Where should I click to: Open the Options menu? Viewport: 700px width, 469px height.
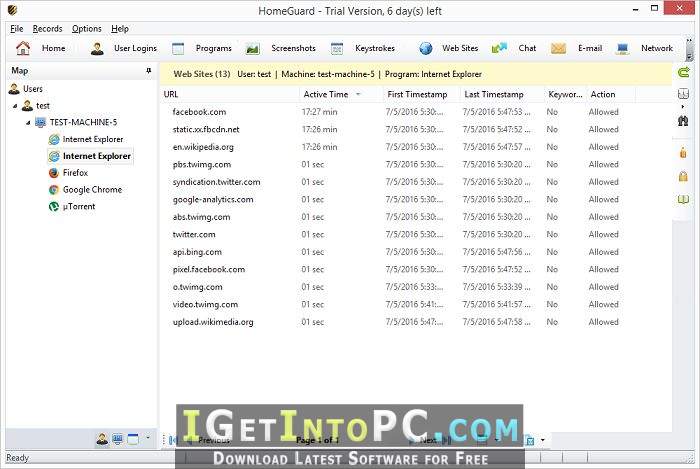tap(87, 29)
